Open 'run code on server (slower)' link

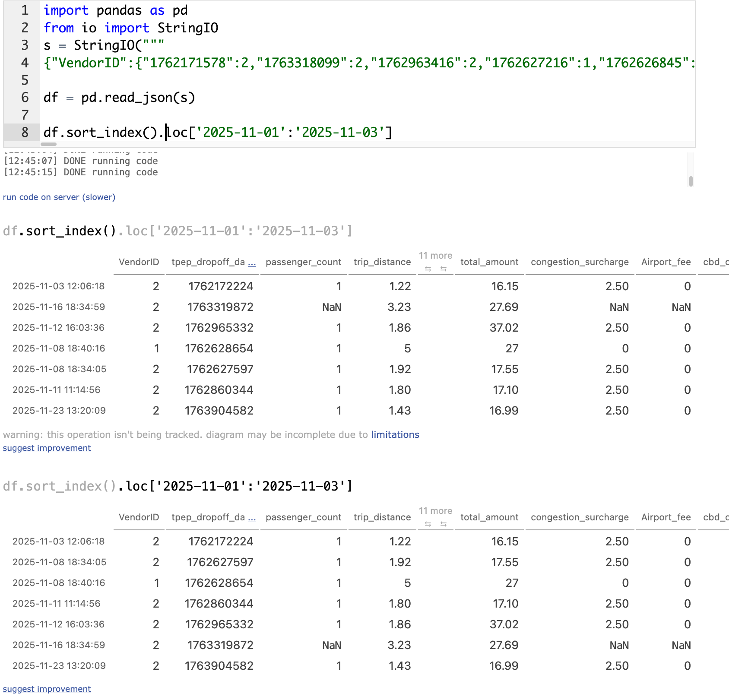coord(59,197)
